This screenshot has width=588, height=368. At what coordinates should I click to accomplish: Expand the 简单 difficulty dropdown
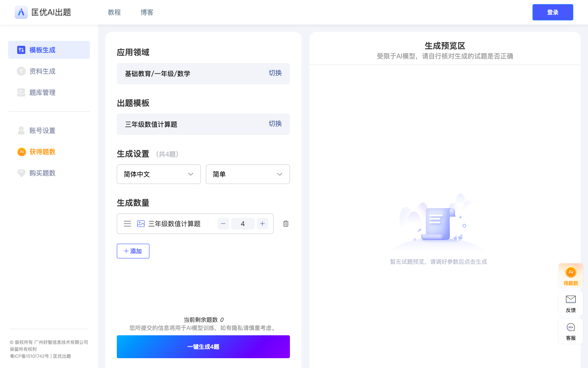coord(248,174)
